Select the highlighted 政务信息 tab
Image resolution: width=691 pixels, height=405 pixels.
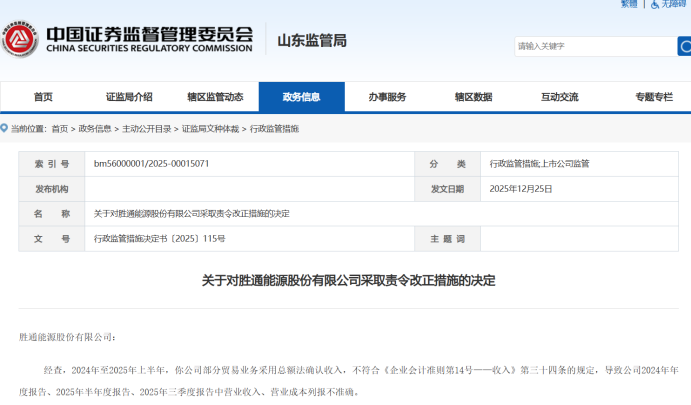tap(301, 97)
